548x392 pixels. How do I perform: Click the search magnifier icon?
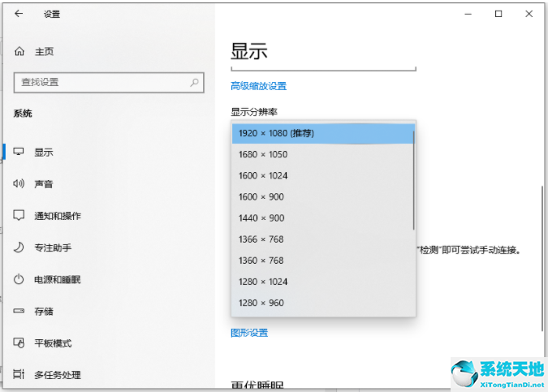click(194, 83)
